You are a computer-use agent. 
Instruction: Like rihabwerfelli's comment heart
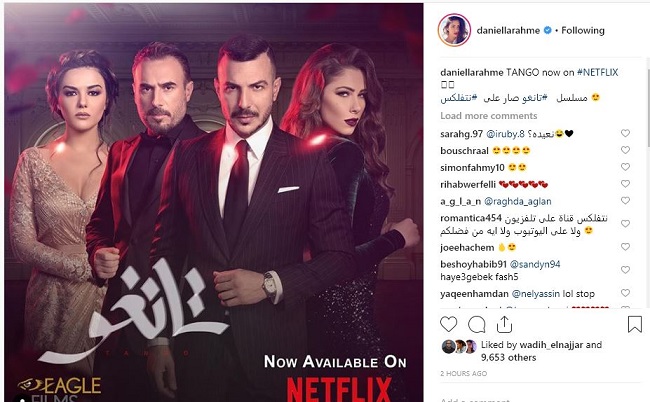[x=625, y=184]
